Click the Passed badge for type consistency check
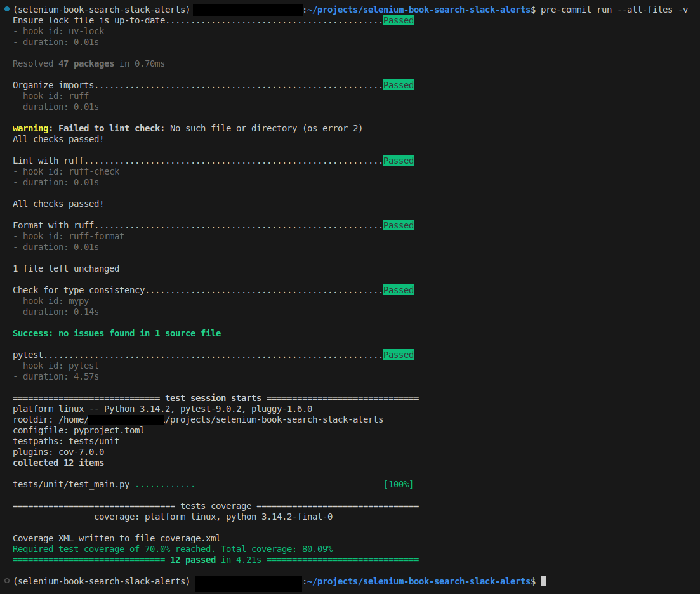Image resolution: width=700 pixels, height=594 pixels. tap(398, 290)
